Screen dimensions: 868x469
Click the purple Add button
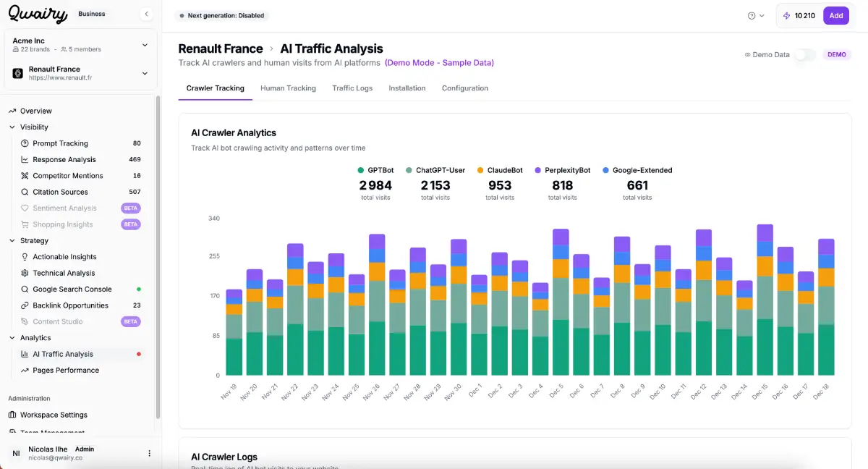tap(835, 15)
